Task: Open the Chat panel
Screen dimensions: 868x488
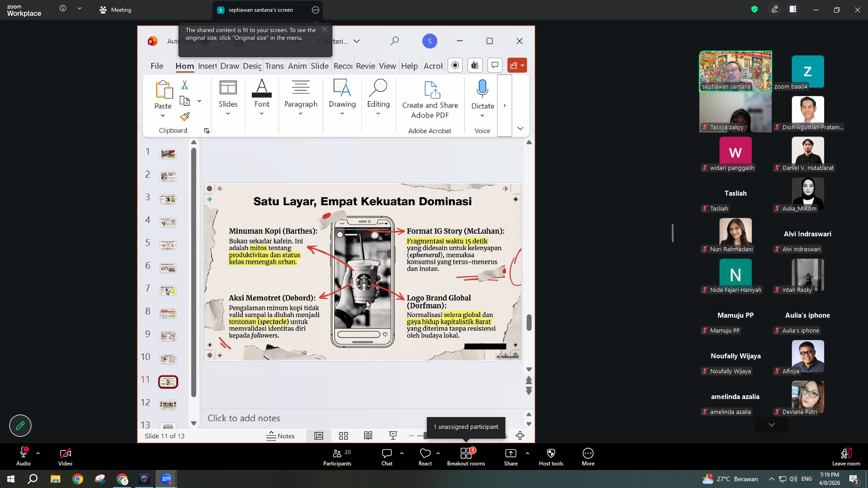Action: (387, 457)
